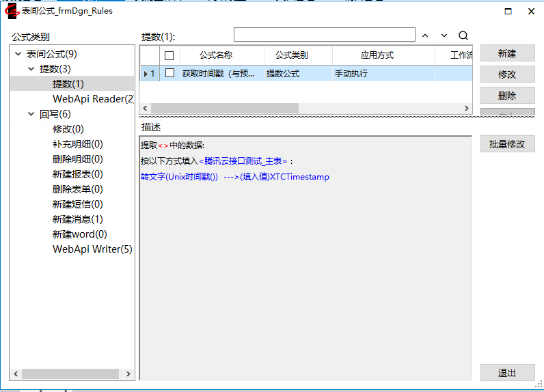
Task: Select WebApi Writer(5) in the tree
Action: click(x=92, y=249)
